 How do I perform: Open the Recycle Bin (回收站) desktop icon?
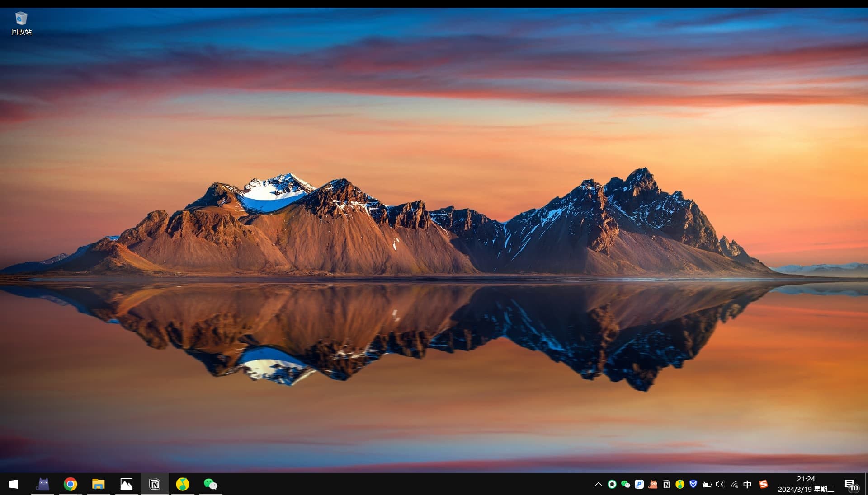(x=21, y=23)
